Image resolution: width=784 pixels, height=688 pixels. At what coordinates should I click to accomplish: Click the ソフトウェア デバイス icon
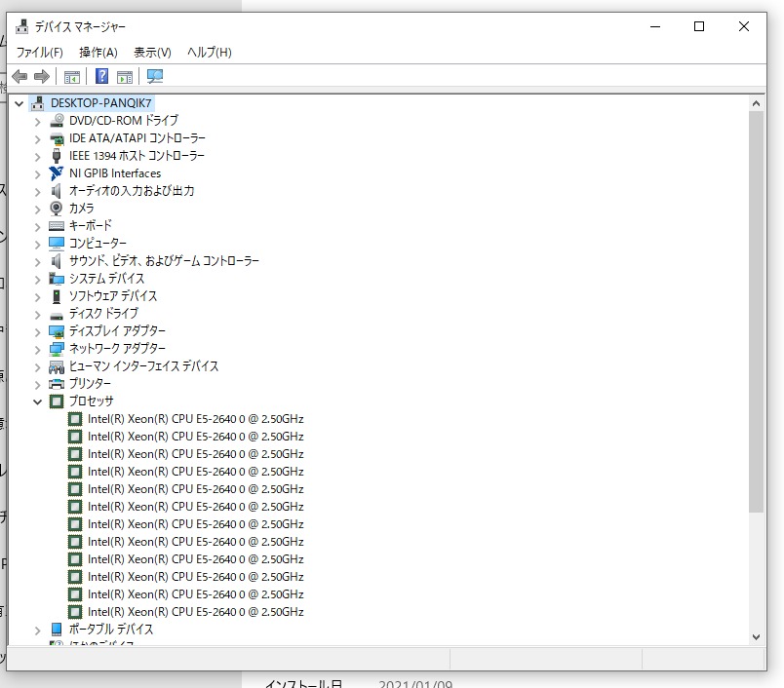coord(57,296)
